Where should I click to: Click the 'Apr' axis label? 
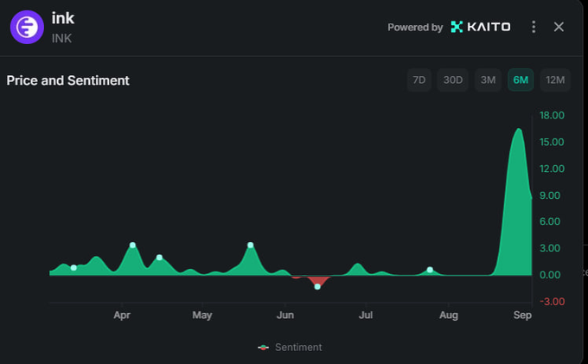[x=122, y=315]
